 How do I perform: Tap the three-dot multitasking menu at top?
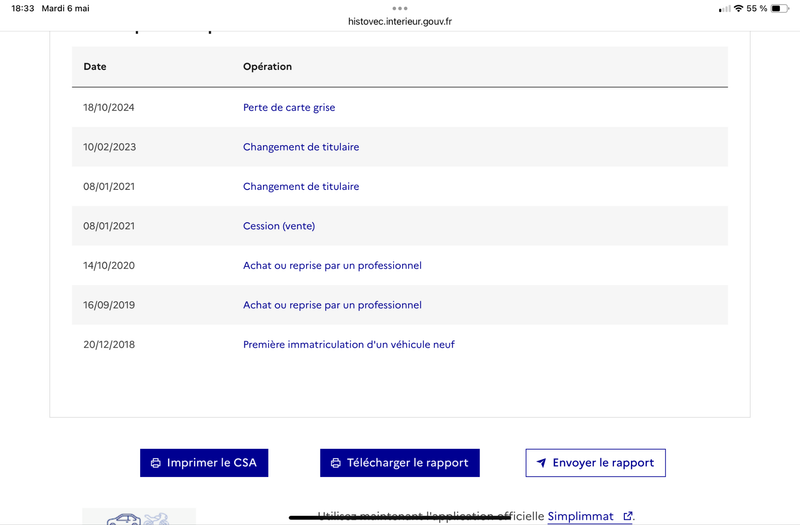[x=399, y=8]
